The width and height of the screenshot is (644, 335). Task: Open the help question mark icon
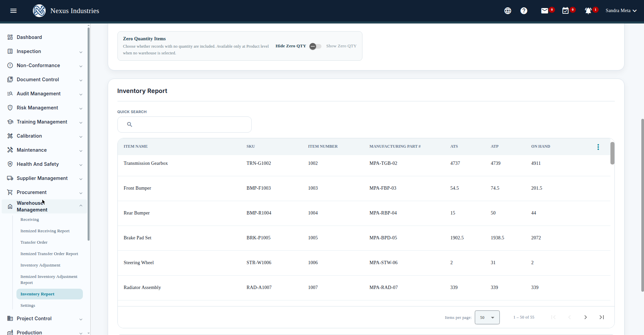pos(524,11)
